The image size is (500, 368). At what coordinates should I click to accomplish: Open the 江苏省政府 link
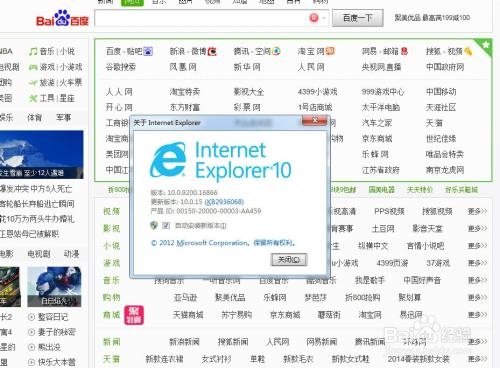coord(381,170)
